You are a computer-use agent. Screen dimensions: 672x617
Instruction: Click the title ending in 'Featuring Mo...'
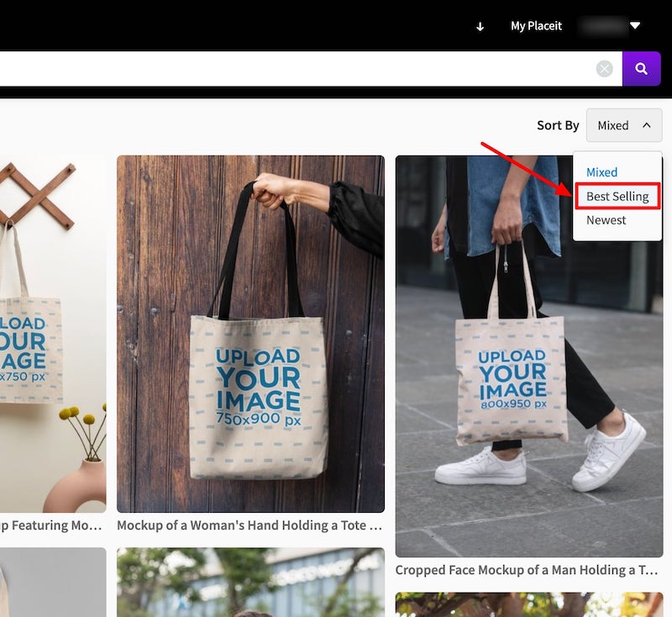click(x=52, y=525)
